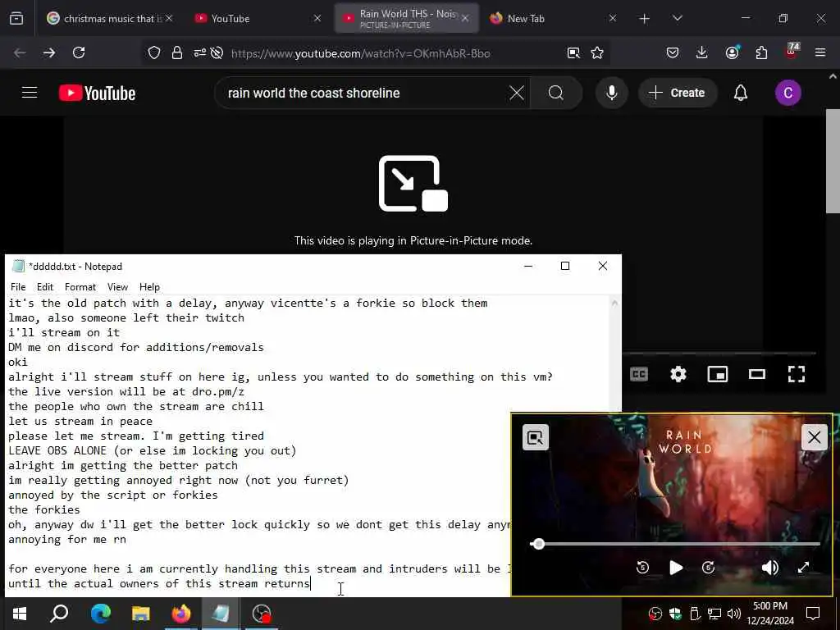Submit search with magnifier button
The width and height of the screenshot is (840, 630).
click(x=556, y=94)
